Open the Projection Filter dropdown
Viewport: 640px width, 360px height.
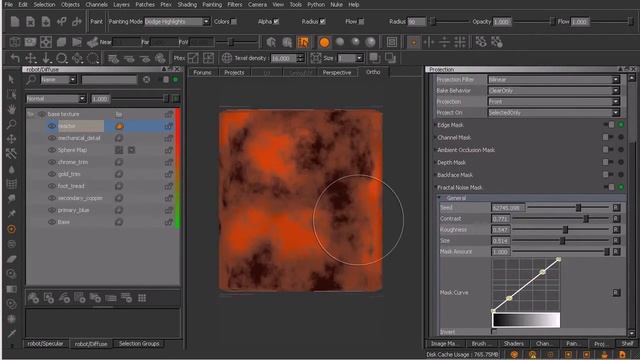[x=553, y=80]
